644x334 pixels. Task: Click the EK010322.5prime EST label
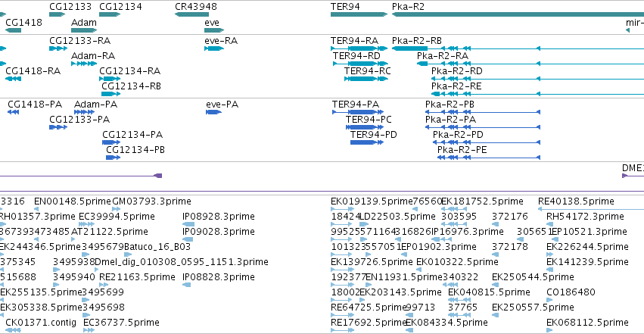(457, 262)
